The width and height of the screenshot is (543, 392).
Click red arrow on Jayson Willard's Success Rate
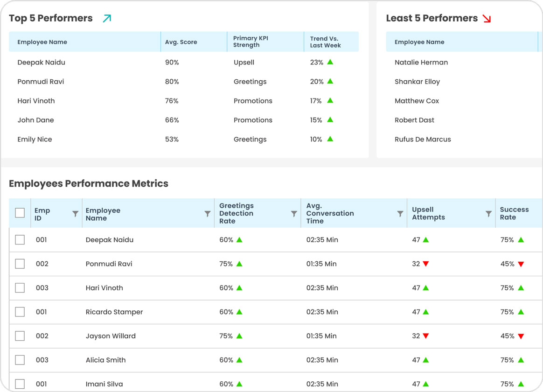(x=521, y=336)
